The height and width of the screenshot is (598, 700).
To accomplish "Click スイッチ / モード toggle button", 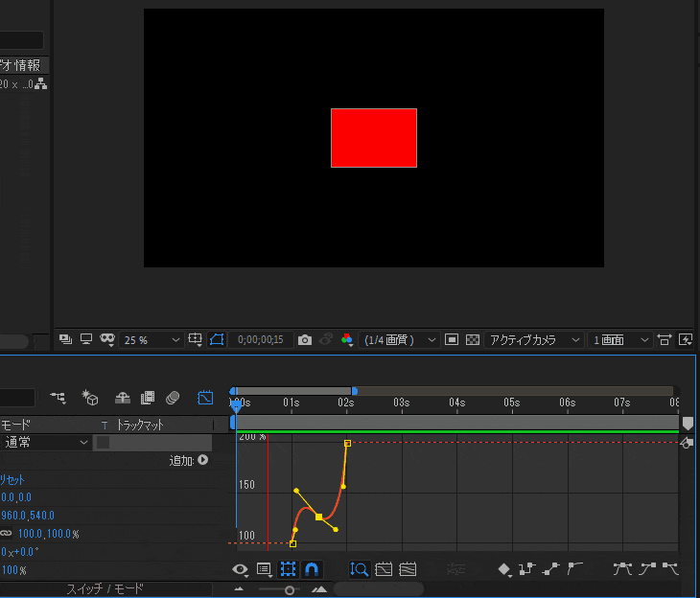I will (x=105, y=588).
